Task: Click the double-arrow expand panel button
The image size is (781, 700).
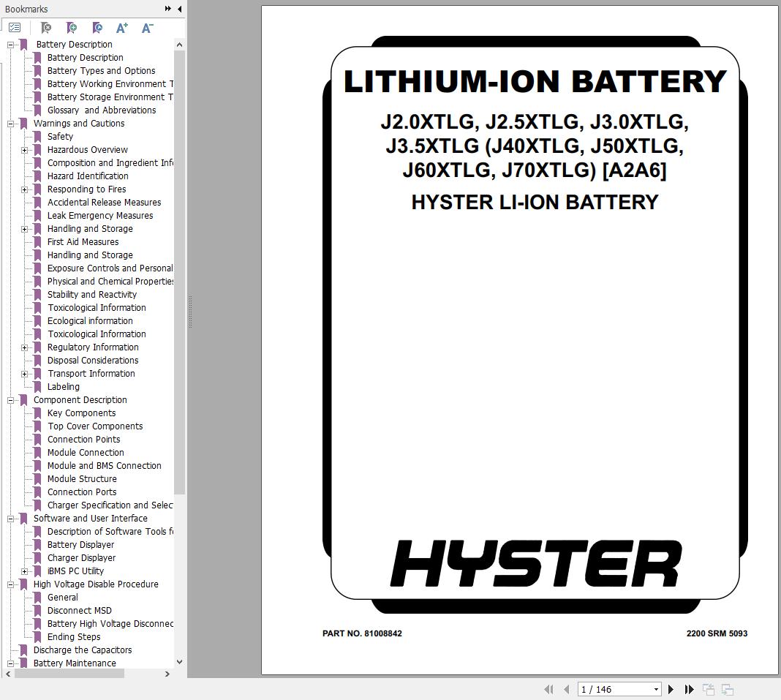Action: tap(167, 9)
